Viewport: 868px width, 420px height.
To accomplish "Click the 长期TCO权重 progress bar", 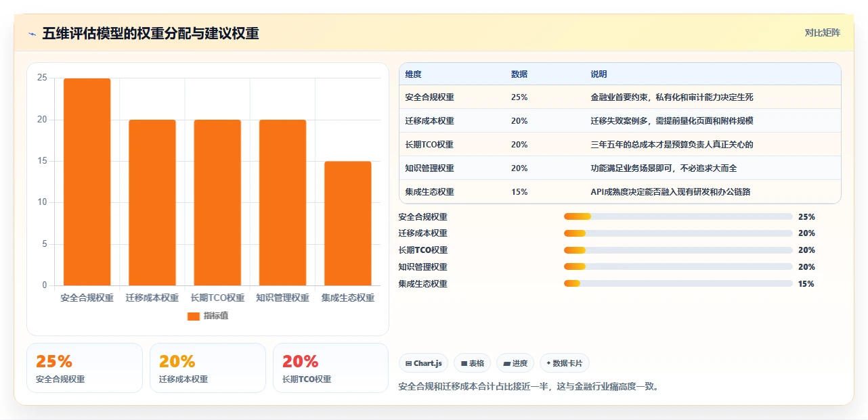I will pyautogui.click(x=678, y=250).
